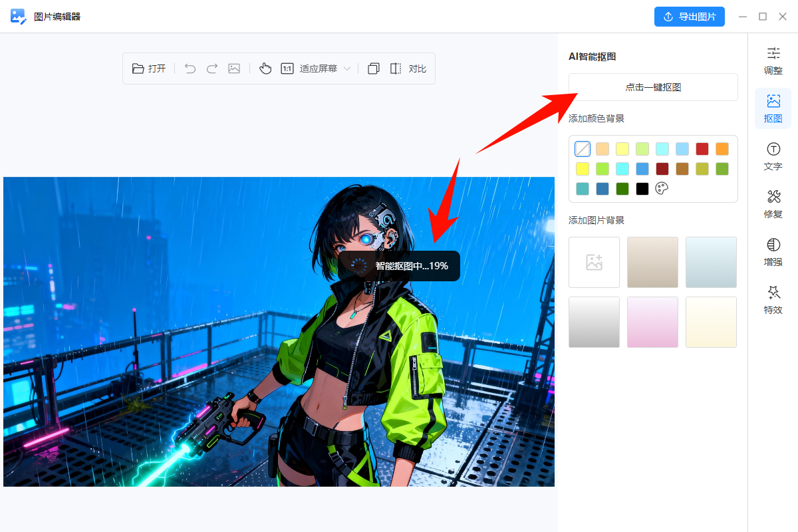Screen dimensions: 798x532
Task: Pick the grass green swatch ending second row
Action: 722,169
